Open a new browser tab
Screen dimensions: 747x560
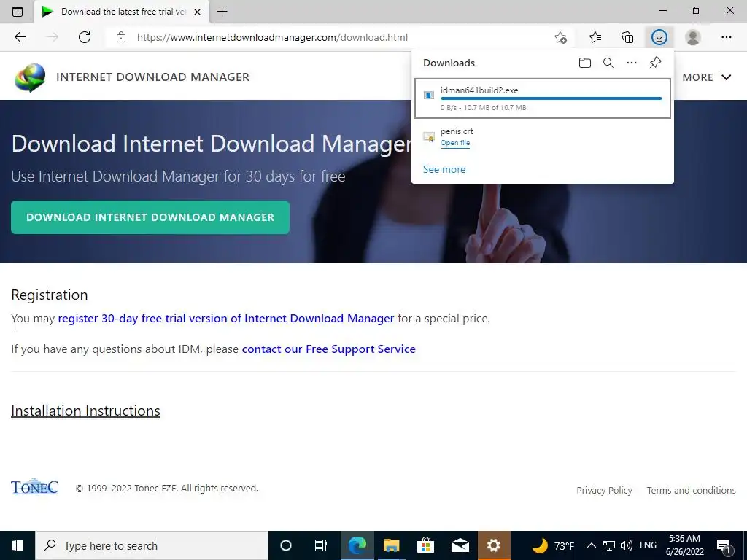(x=222, y=12)
